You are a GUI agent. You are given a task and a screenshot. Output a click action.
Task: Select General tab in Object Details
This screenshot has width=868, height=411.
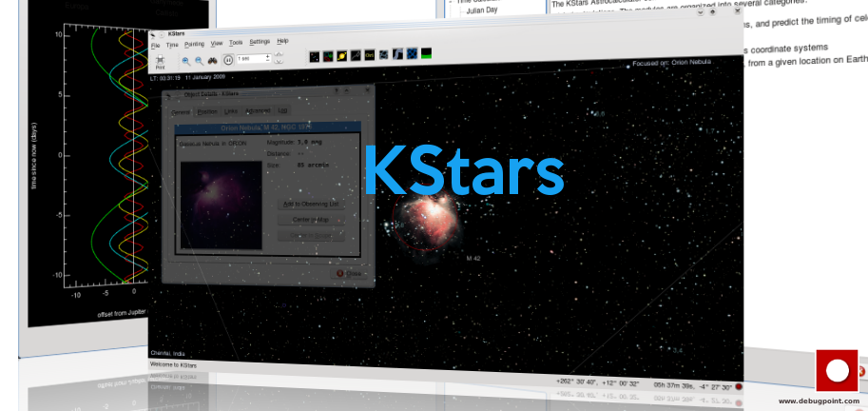[x=181, y=112]
